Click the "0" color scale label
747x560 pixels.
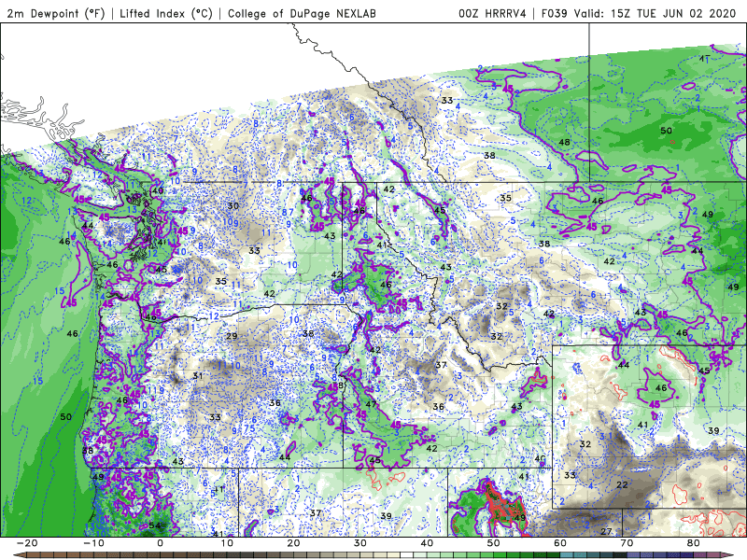(160, 543)
